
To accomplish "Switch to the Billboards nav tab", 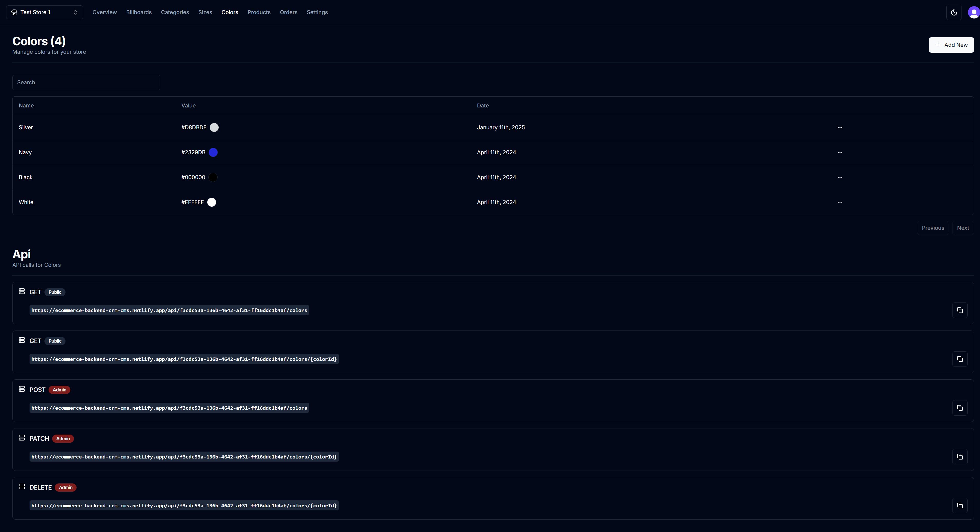I will [x=139, y=12].
